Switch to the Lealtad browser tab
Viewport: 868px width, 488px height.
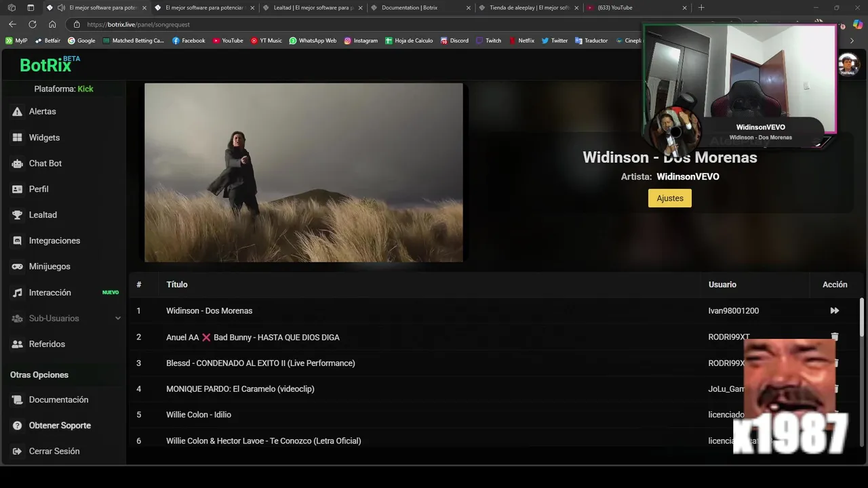(312, 7)
